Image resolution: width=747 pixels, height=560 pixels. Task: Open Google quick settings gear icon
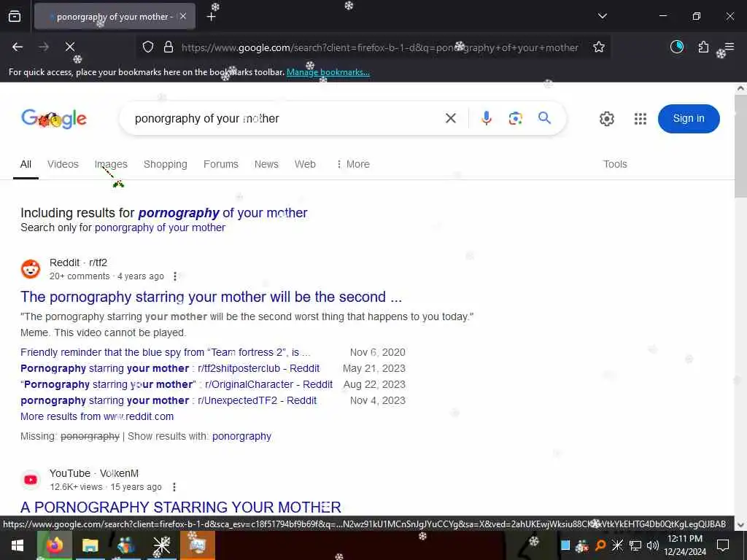pos(606,119)
